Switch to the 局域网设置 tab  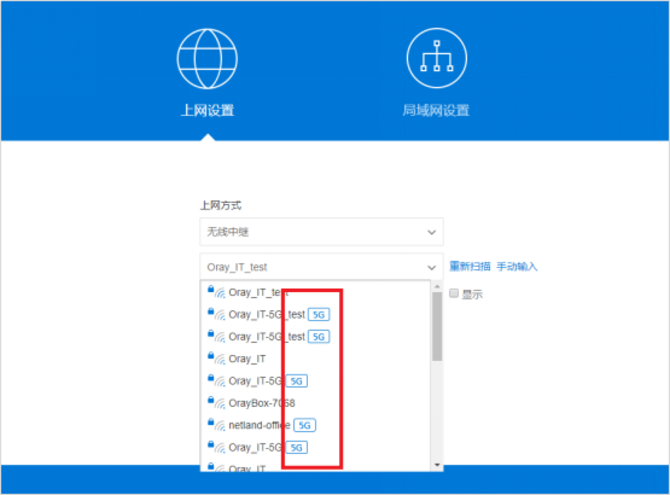tap(436, 110)
